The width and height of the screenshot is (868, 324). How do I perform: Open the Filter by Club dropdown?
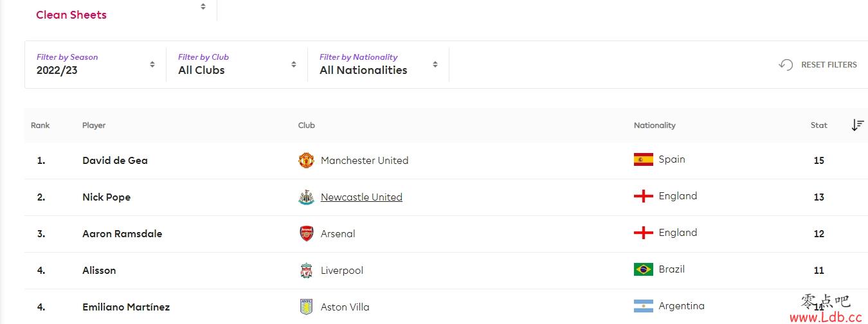tap(237, 64)
